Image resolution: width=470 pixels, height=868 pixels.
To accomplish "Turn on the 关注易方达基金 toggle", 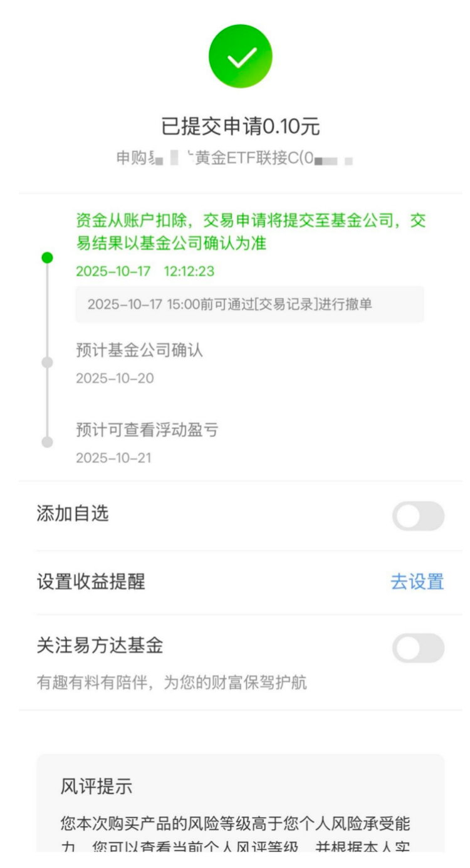I will (x=418, y=648).
